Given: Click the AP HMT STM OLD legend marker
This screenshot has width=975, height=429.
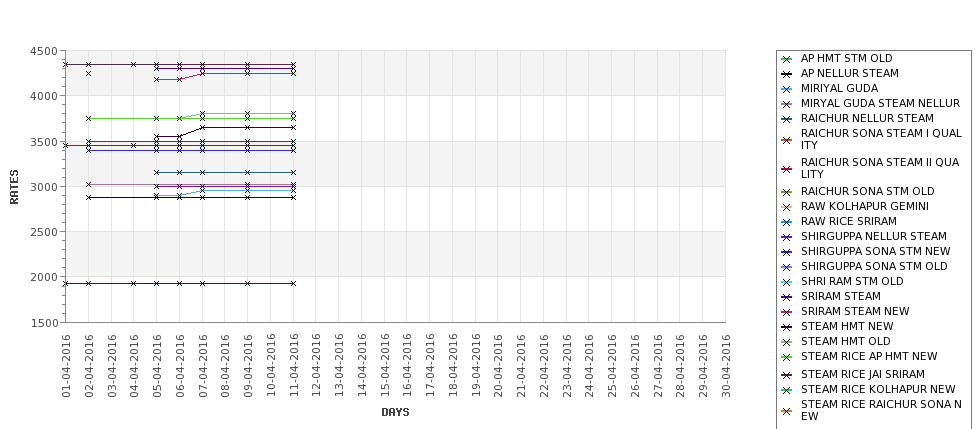Looking at the screenshot, I should click(787, 59).
